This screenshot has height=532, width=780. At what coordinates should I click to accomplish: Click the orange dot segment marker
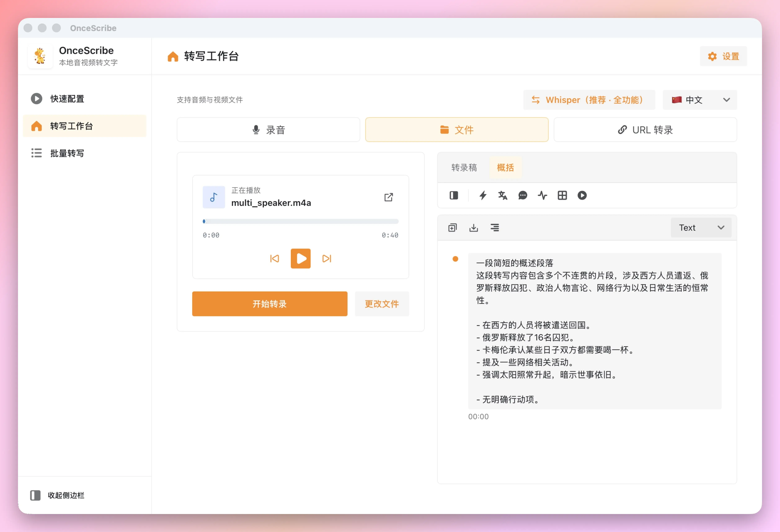(455, 259)
